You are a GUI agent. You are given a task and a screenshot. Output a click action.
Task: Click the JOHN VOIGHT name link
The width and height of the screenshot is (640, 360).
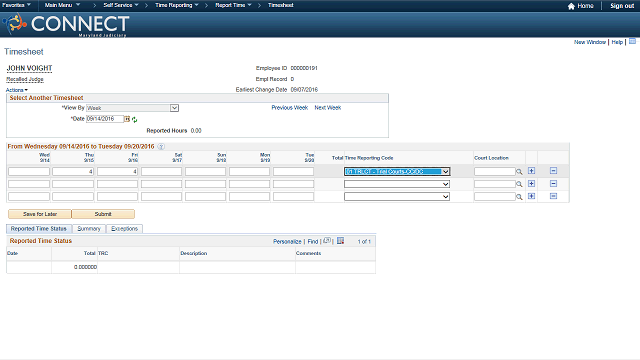(x=29, y=68)
